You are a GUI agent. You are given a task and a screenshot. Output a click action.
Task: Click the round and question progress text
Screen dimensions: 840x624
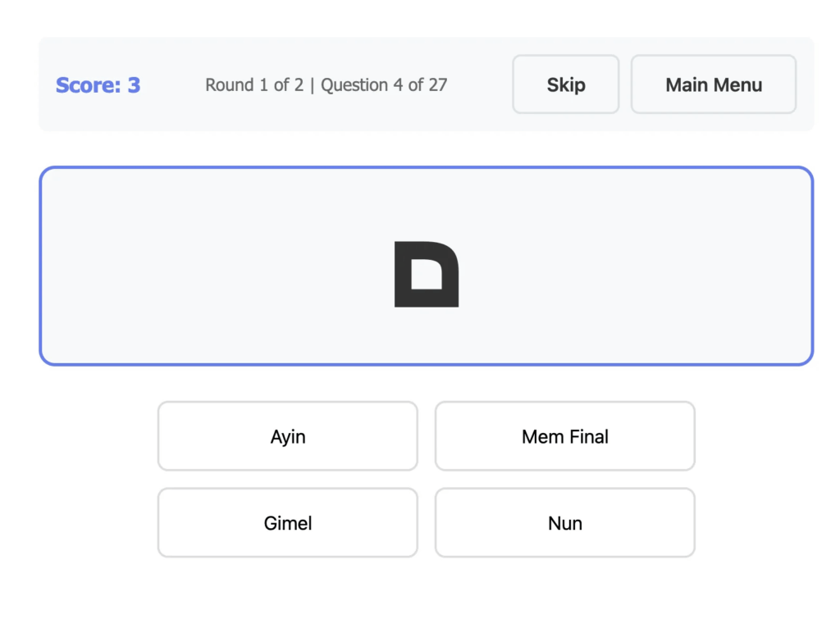pyautogui.click(x=326, y=84)
